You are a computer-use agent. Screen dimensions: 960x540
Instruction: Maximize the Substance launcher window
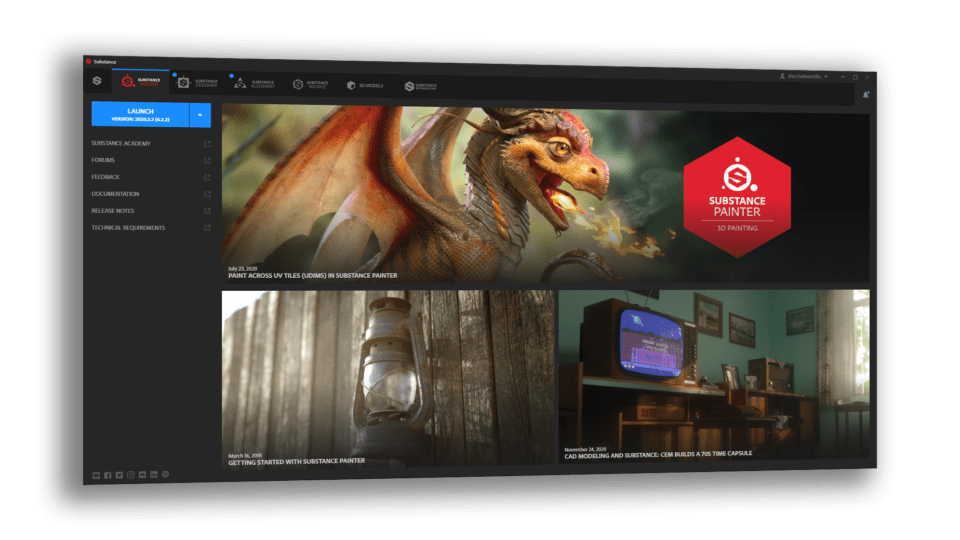(855, 77)
